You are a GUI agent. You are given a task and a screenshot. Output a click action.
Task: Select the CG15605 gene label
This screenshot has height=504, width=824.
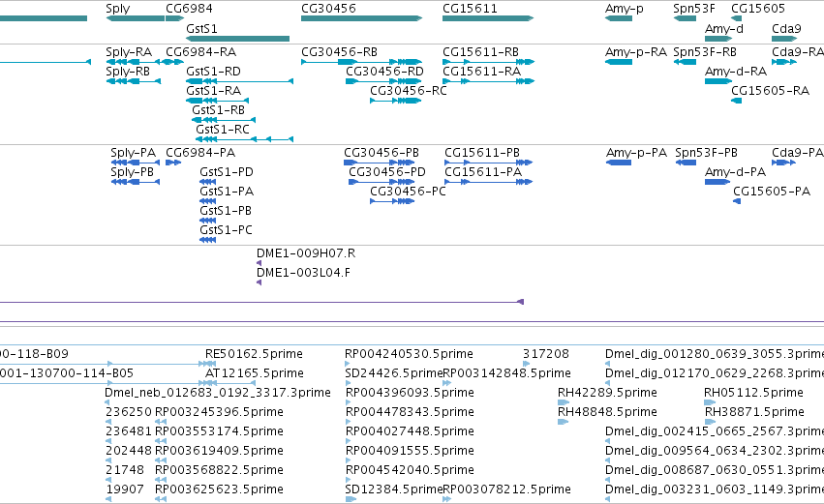(758, 9)
